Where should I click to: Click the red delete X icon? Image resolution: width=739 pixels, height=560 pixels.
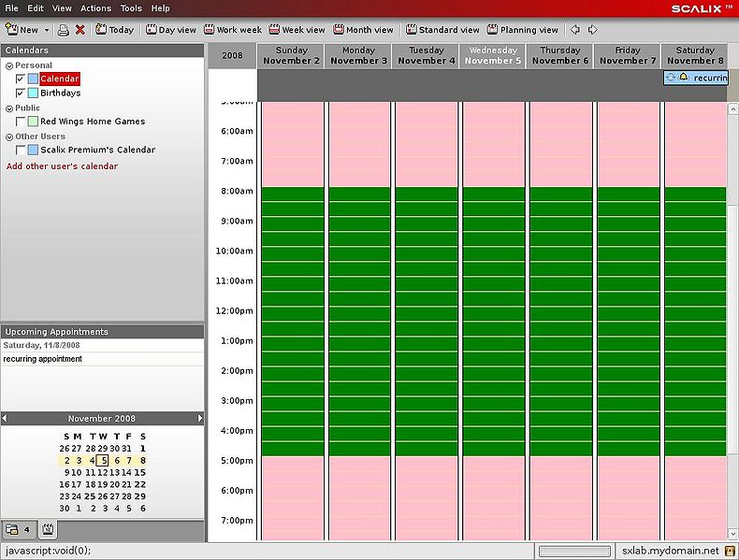pos(80,30)
